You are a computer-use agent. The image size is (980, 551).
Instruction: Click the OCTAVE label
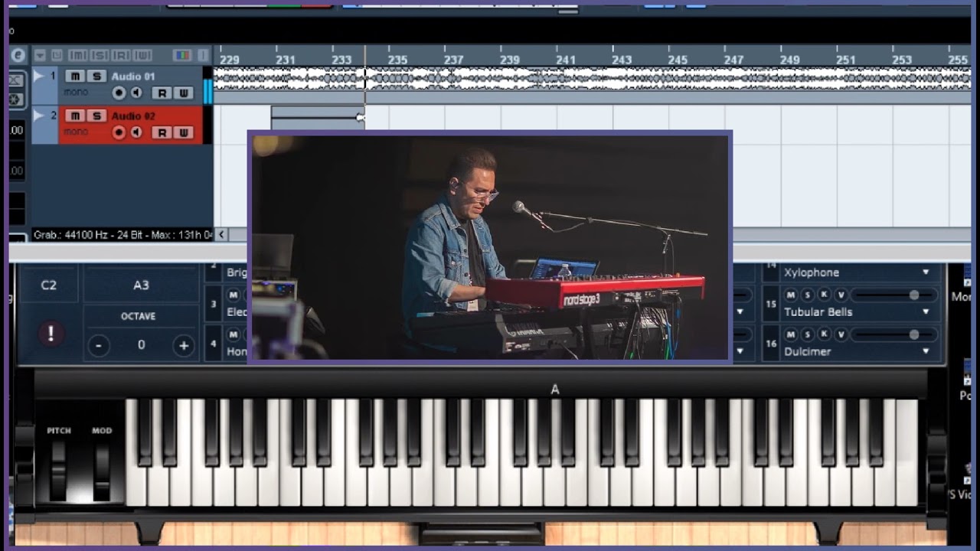(x=138, y=316)
